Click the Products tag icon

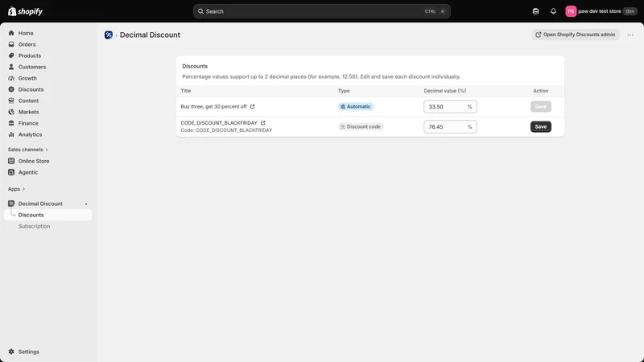pos(11,56)
